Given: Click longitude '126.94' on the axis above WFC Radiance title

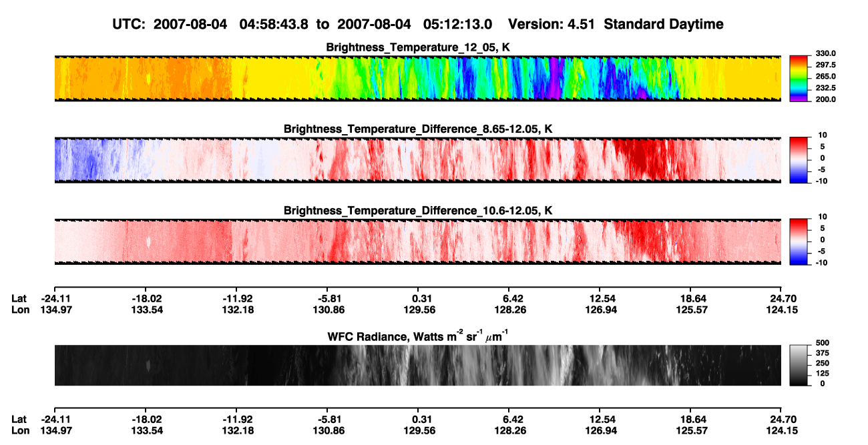Looking at the screenshot, I should click(600, 310).
